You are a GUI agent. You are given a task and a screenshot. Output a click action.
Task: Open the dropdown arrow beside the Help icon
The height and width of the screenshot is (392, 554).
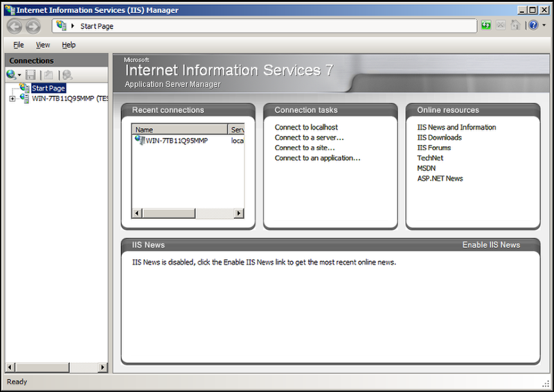click(544, 26)
